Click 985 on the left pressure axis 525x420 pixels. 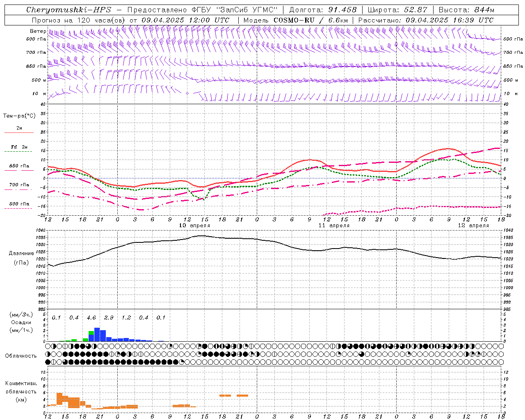42,309
